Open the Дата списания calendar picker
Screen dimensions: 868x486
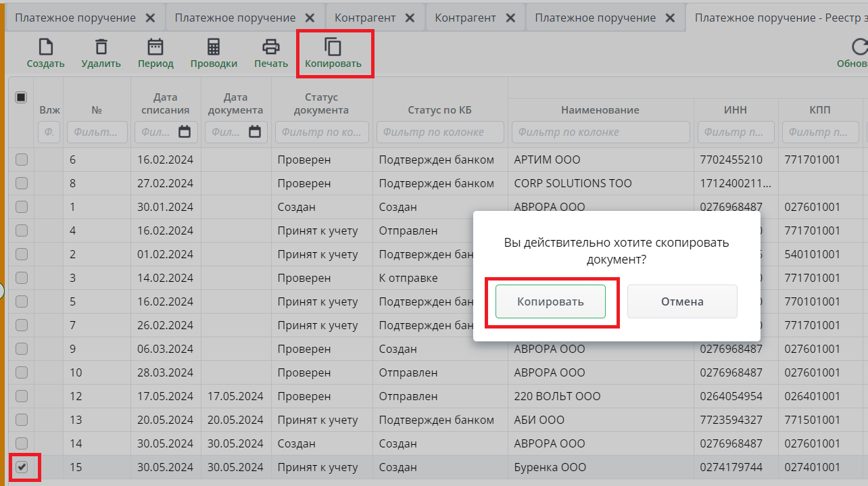(x=185, y=132)
